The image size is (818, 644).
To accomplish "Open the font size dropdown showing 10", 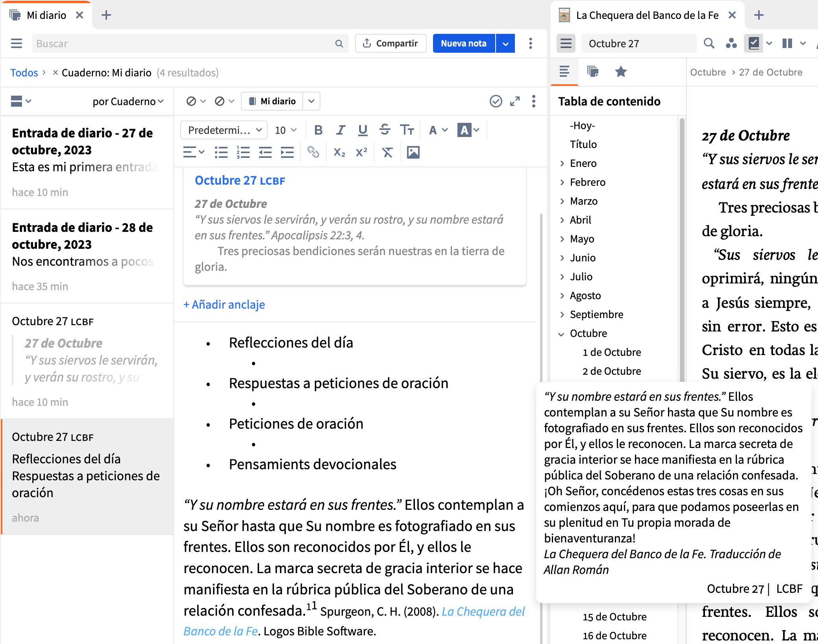I will click(x=285, y=130).
